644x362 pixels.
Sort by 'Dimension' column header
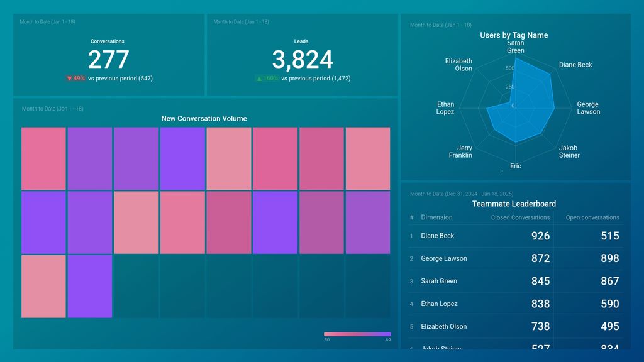[x=436, y=217]
